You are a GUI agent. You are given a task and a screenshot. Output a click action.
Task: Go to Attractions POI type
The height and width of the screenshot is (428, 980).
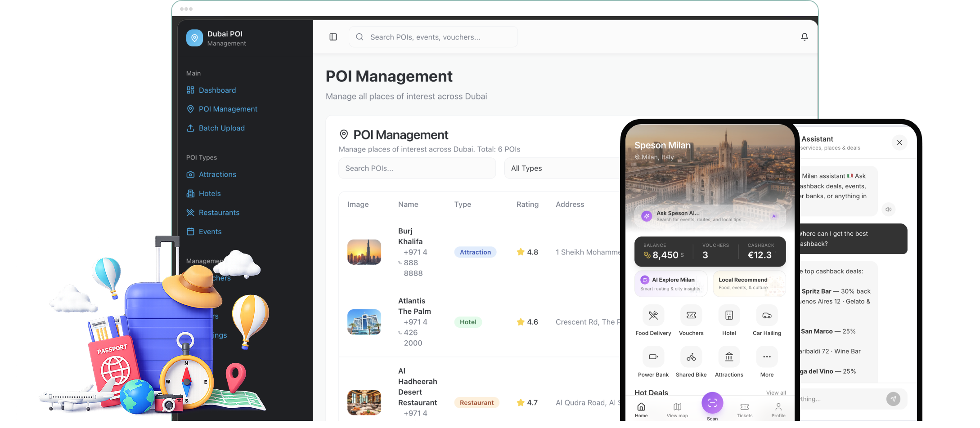pyautogui.click(x=211, y=174)
